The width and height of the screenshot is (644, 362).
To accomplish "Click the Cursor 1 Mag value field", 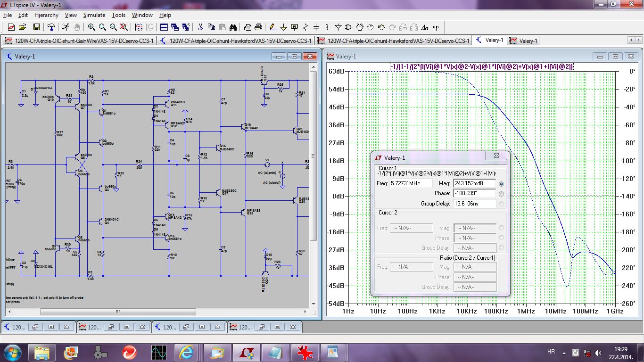I will 475,183.
